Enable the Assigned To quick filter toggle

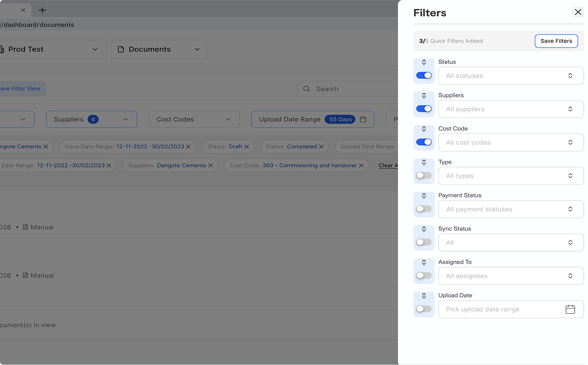pyautogui.click(x=424, y=275)
